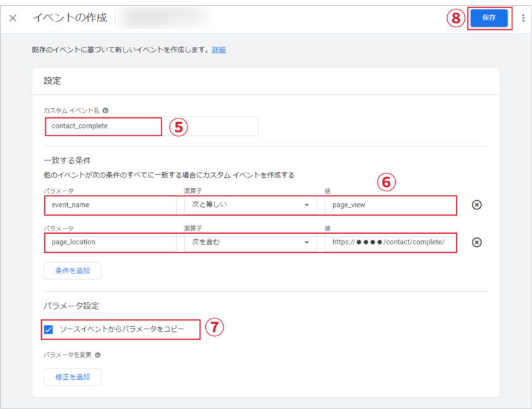Screen dimensions: 532x409
Task: Click the イベントの作成 page title
Action: [x=70, y=18]
